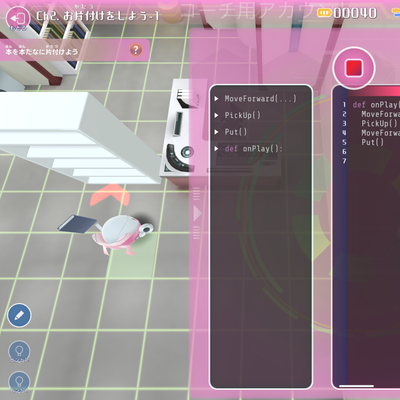
Task: Click the red stop button
Action: click(354, 68)
